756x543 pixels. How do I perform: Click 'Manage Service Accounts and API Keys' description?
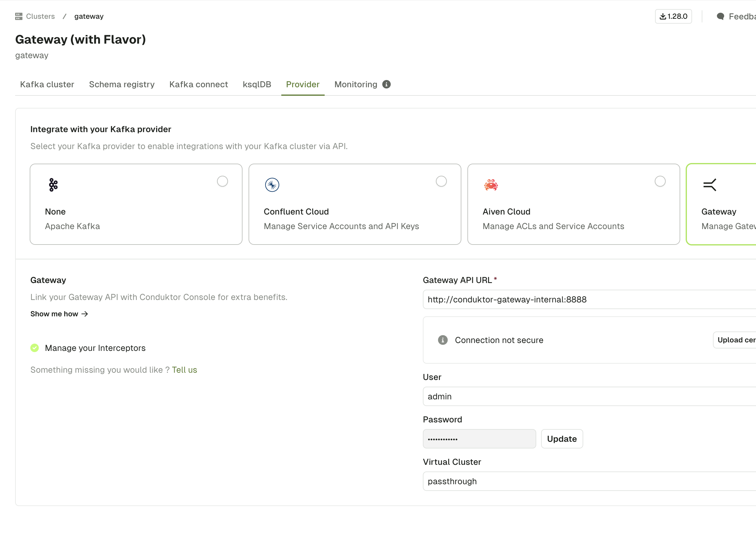click(341, 226)
